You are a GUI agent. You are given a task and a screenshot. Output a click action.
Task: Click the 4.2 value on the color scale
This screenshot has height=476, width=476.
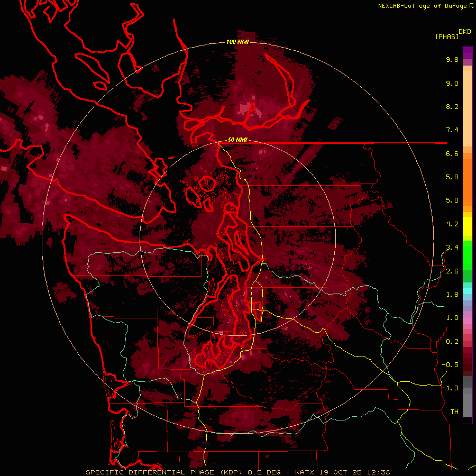click(452, 224)
